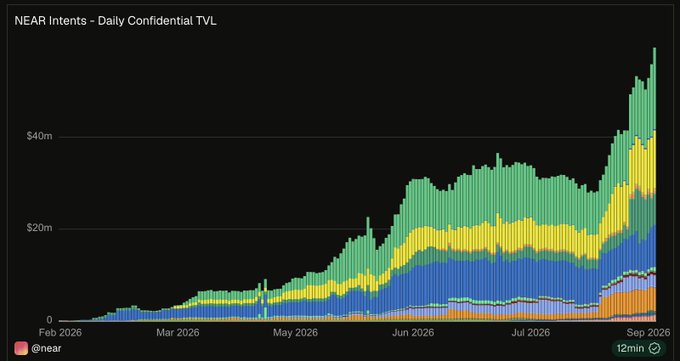Viewport: 680px width, 361px height.
Task: Click the Jul 2026 x-axis label
Action: tap(531, 333)
